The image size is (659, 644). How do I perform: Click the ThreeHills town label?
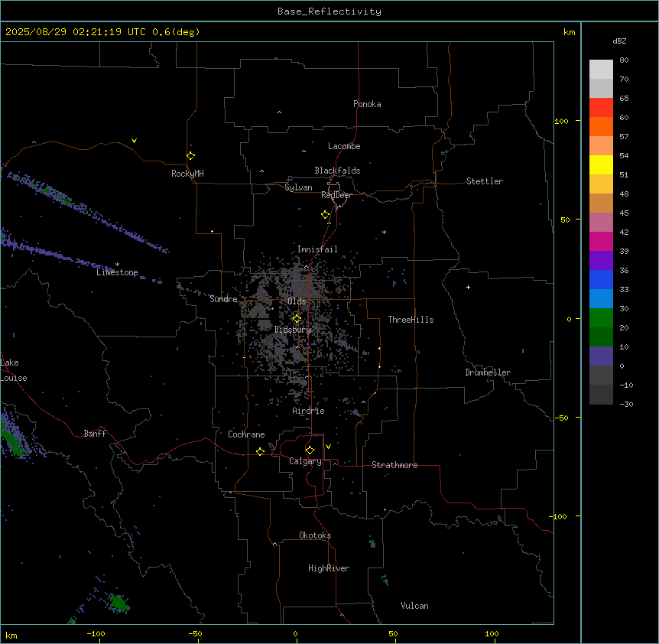[x=411, y=320]
